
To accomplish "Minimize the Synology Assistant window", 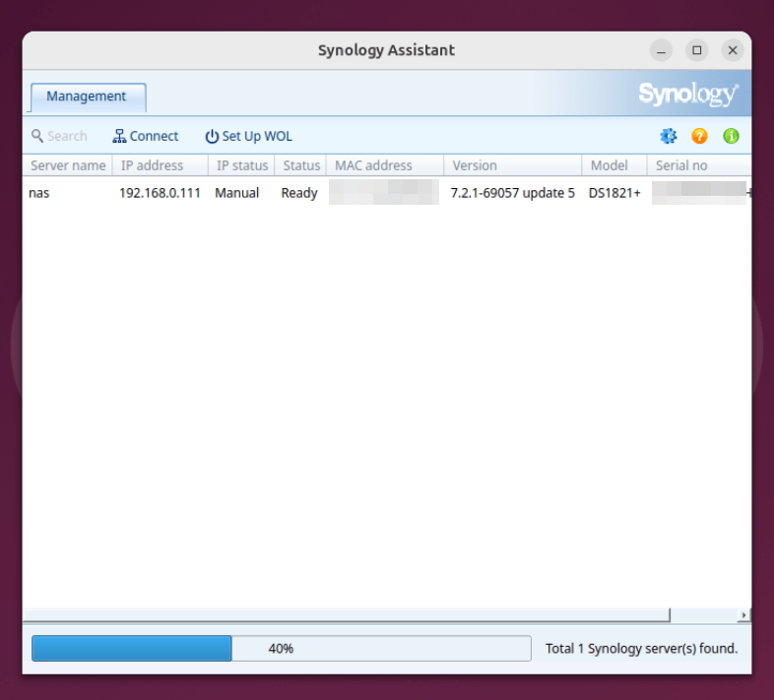I will (x=661, y=50).
